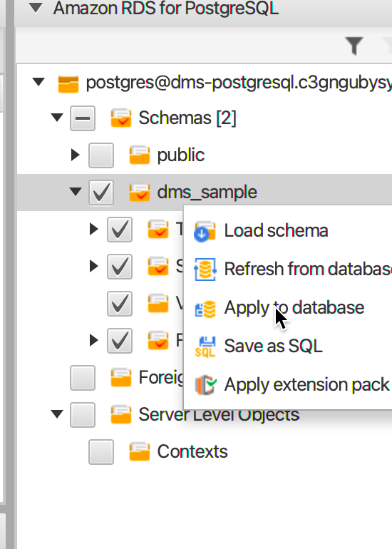This screenshot has height=549, width=392.
Task: Click the filter funnel icon
Action: (354, 46)
